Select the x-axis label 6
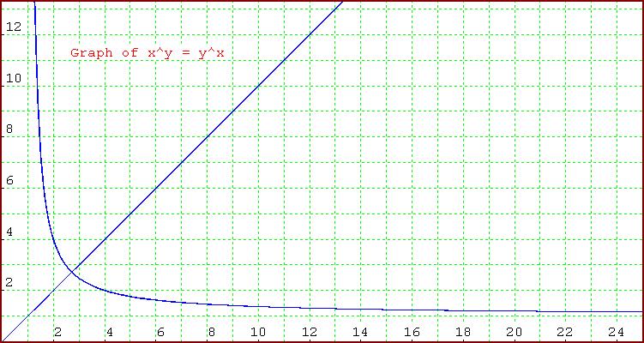This screenshot has width=644, height=343. (159, 332)
